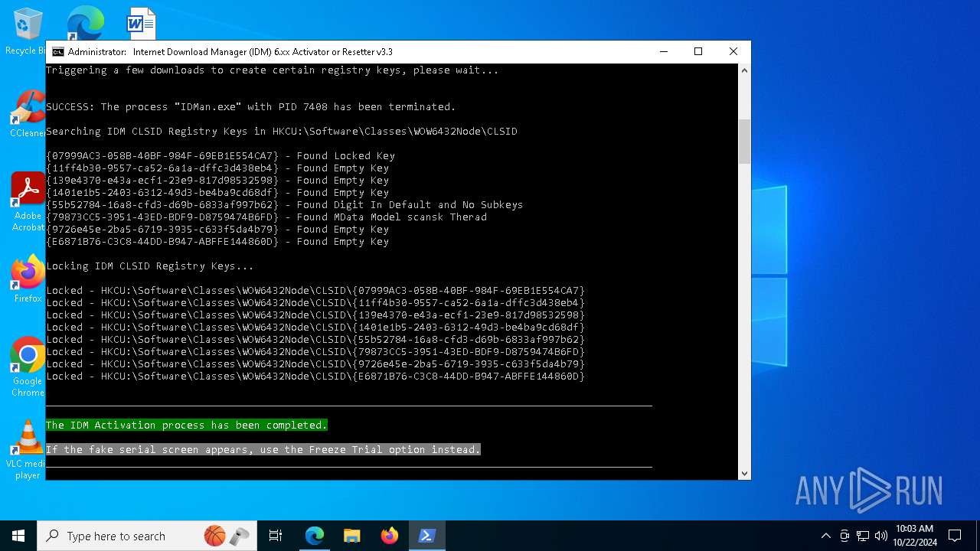Click the Locked line ending in ABFFE144860D}

(315, 377)
